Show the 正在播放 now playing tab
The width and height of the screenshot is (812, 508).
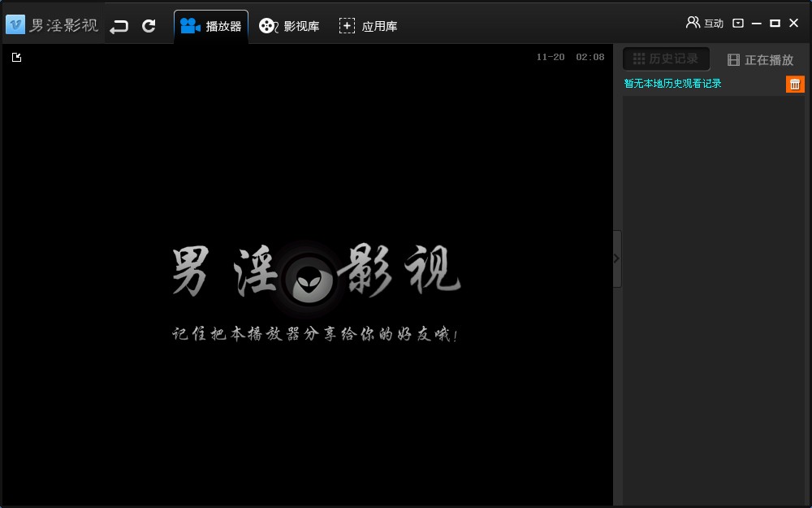click(760, 59)
